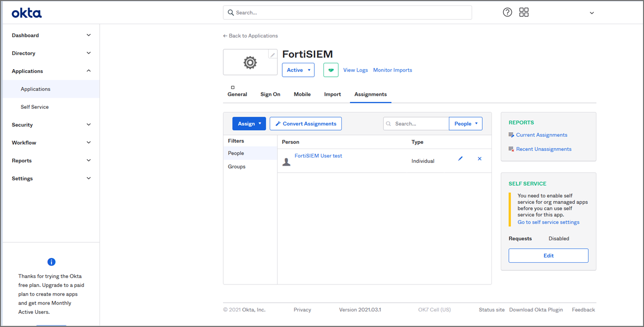
Task: Open Monitor Imports link
Action: pyautogui.click(x=393, y=70)
